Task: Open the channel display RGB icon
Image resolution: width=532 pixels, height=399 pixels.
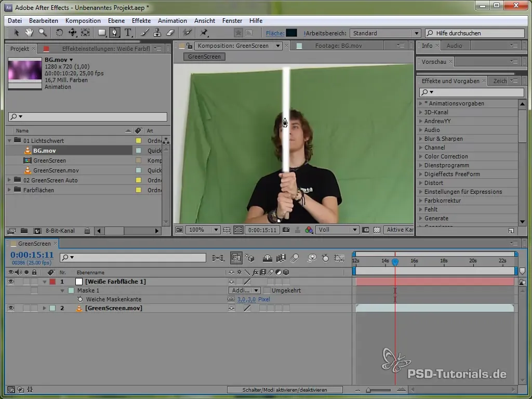Action: (x=309, y=230)
